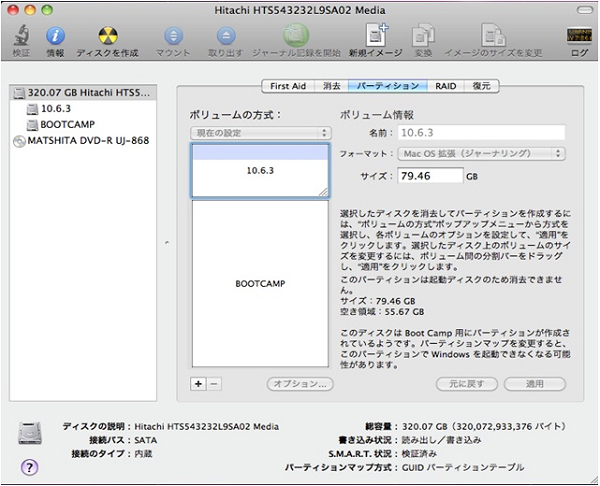Open the Info toolbar icon

[55, 36]
